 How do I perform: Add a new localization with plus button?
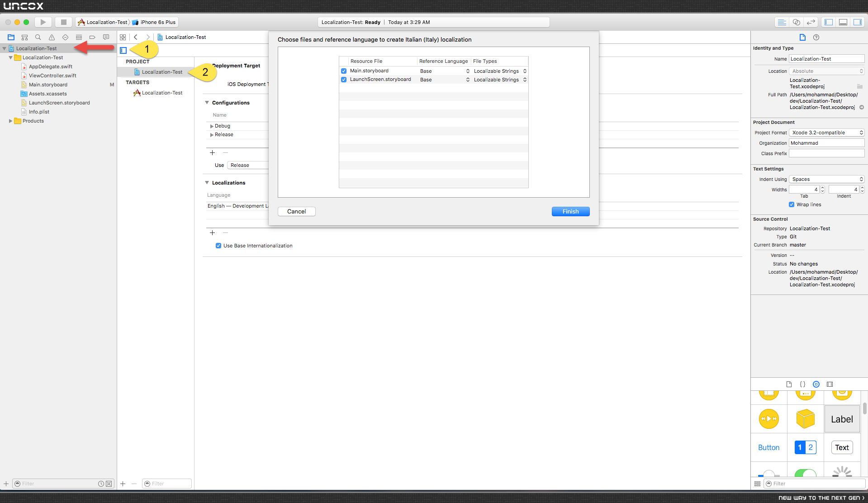pos(212,233)
